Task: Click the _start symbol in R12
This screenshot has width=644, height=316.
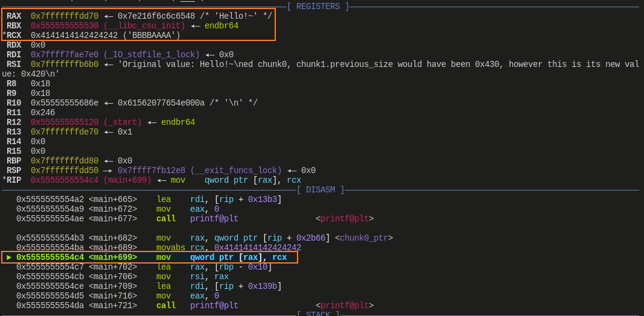Action: click(123, 122)
